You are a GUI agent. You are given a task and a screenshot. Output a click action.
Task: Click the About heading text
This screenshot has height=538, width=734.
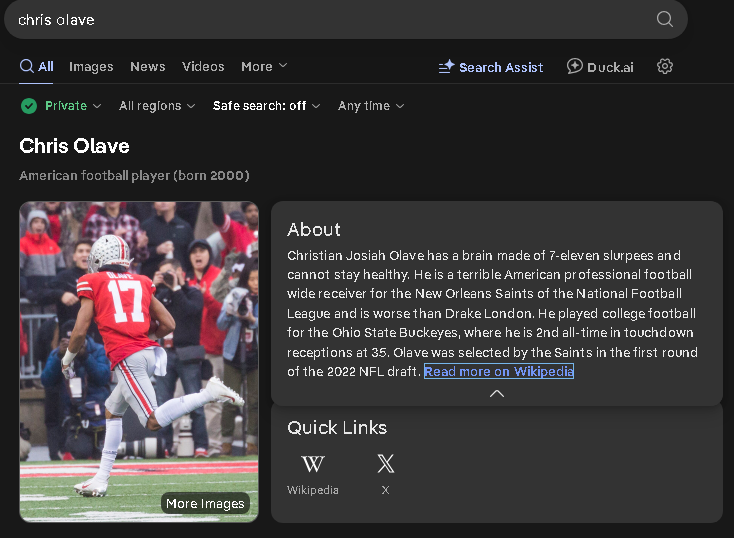coord(314,229)
